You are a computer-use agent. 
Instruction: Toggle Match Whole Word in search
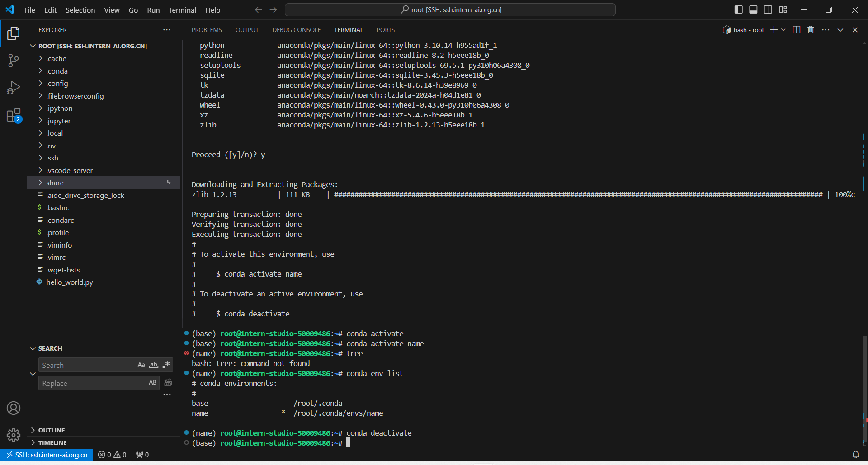pyautogui.click(x=154, y=365)
